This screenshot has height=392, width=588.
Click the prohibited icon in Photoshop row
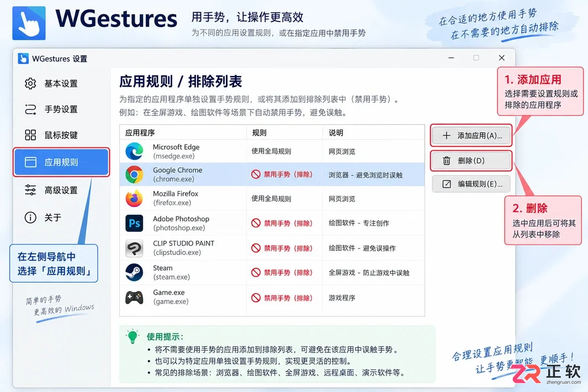point(256,223)
